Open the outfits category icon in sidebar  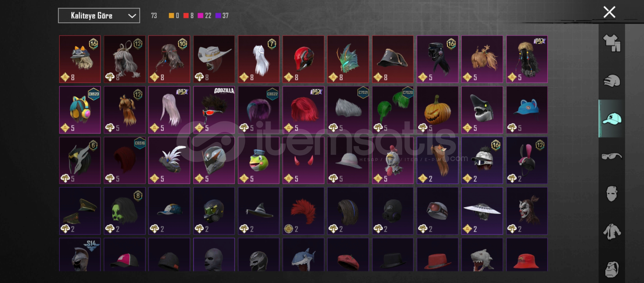point(612,43)
